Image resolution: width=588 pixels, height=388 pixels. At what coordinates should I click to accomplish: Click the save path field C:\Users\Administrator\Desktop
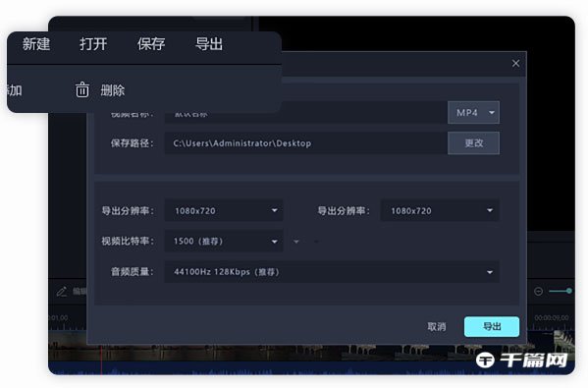point(306,143)
